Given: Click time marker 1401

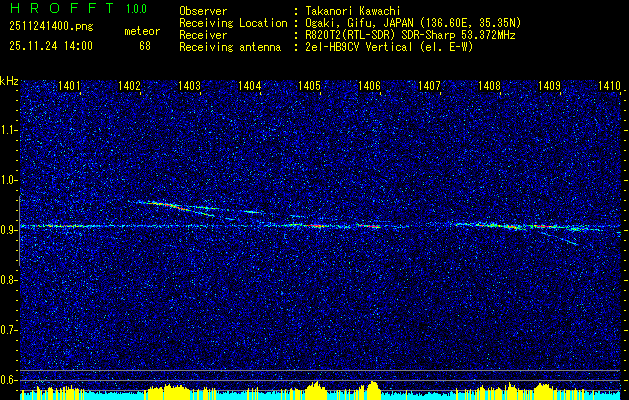Looking at the screenshot, I should 69,85.
